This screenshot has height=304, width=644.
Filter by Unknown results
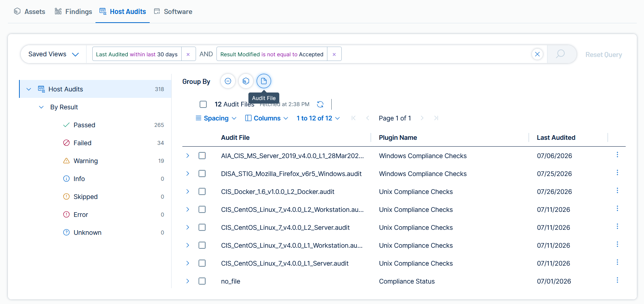113,233
